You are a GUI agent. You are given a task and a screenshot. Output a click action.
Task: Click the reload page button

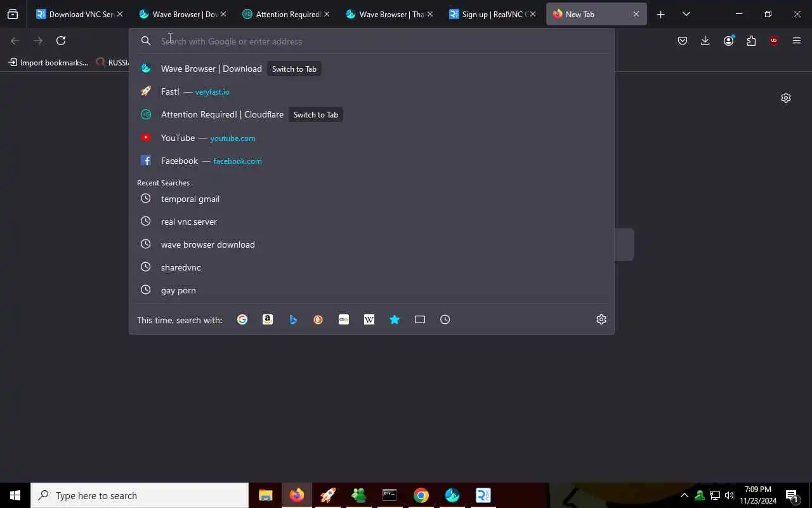[x=61, y=41]
